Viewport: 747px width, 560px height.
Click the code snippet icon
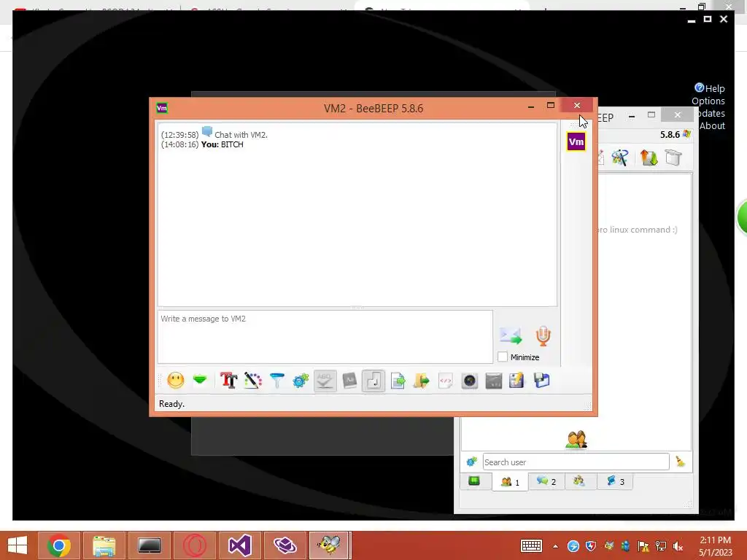(446, 381)
